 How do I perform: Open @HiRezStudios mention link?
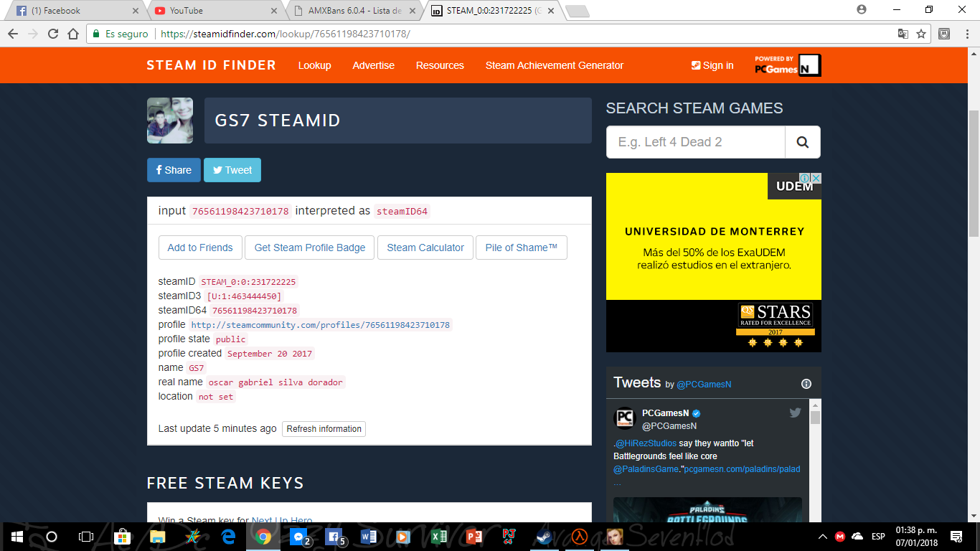(x=646, y=443)
